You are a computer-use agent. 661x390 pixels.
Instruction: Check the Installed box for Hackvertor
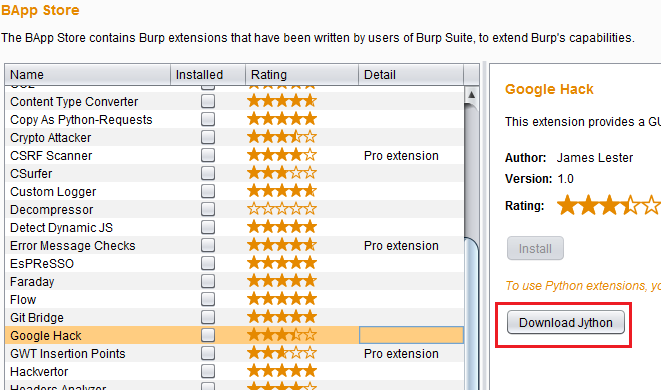[x=208, y=371]
